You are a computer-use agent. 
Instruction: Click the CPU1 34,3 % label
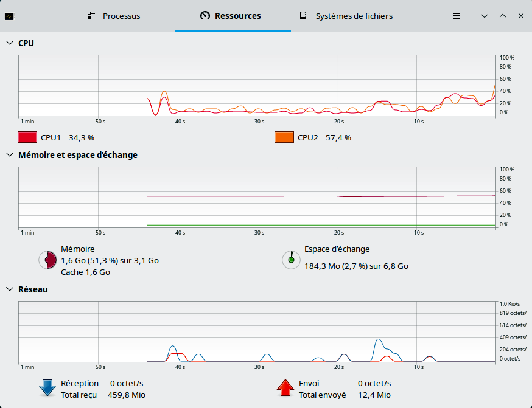[68, 137]
